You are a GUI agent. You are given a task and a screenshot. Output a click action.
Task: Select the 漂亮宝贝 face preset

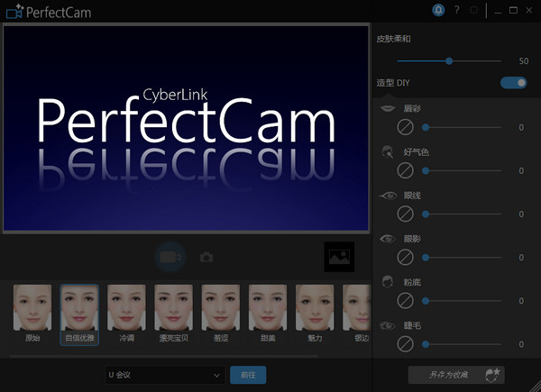pos(173,314)
